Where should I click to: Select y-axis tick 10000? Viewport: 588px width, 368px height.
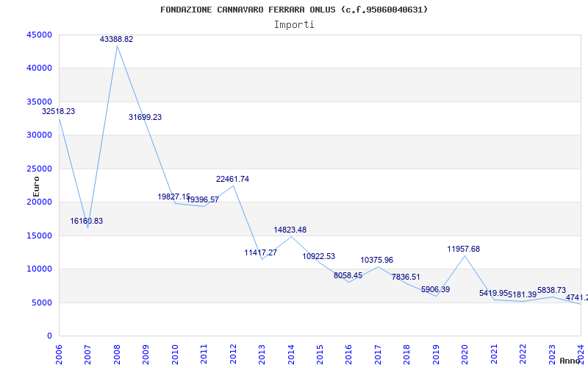[x=39, y=269]
